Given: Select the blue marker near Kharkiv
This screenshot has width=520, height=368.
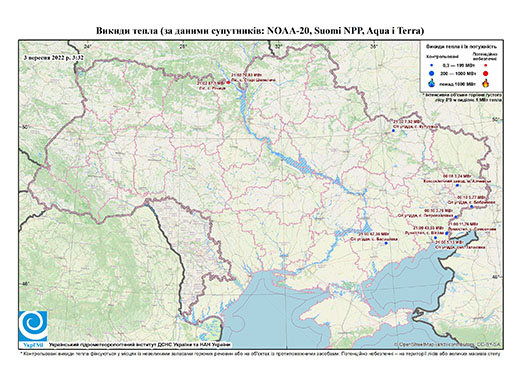Looking at the screenshot, I should pos(393,131).
